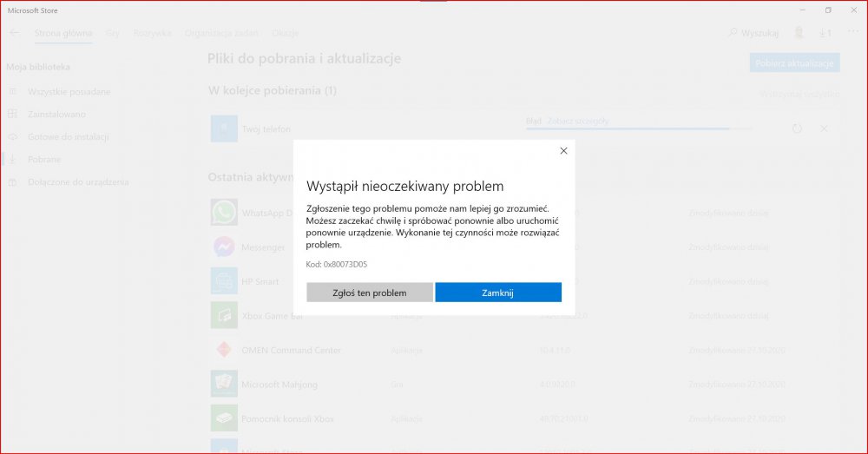
Task: Open the Wyszukaj search box
Action: point(753,33)
